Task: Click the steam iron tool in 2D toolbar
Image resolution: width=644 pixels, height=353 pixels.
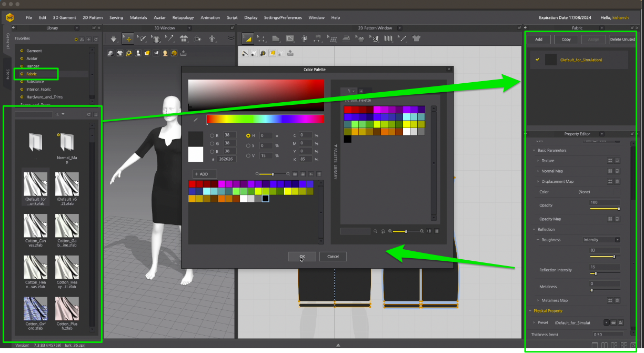Action: (x=346, y=38)
